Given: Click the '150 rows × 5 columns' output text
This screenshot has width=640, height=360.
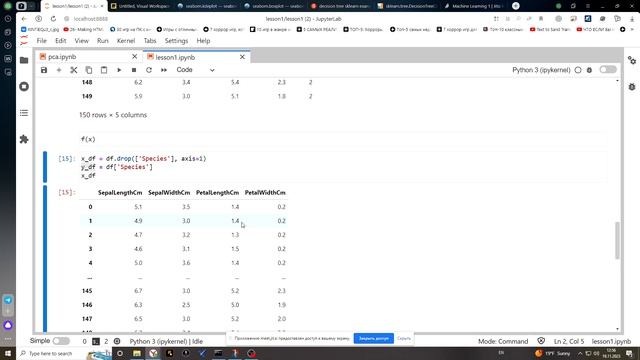Looking at the screenshot, I should tap(113, 115).
